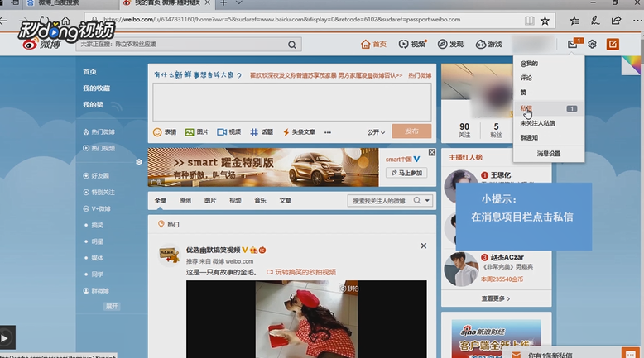Click search icon in 搜索我关注人的微博 box
644x358 pixels.
tap(417, 201)
